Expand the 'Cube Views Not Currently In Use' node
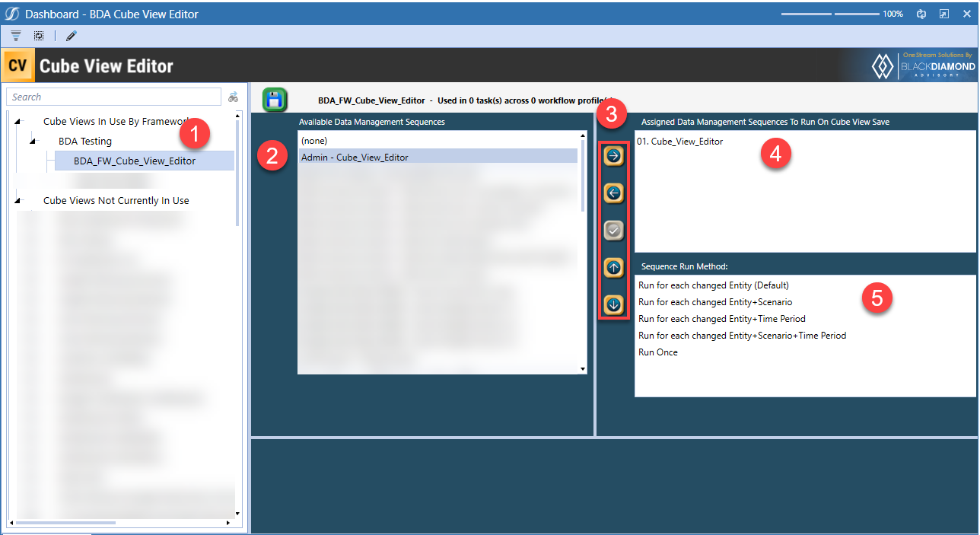This screenshot has width=980, height=535. [x=17, y=200]
